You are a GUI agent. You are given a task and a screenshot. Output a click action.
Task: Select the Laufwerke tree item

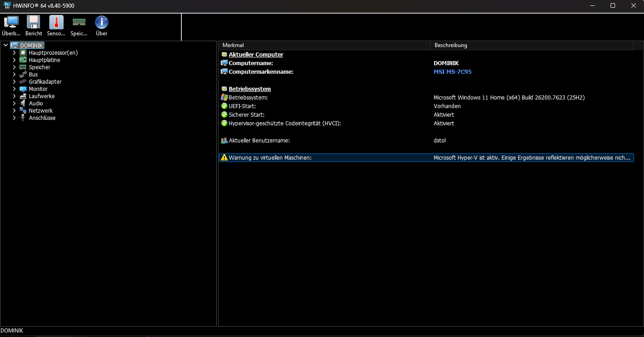[42, 96]
